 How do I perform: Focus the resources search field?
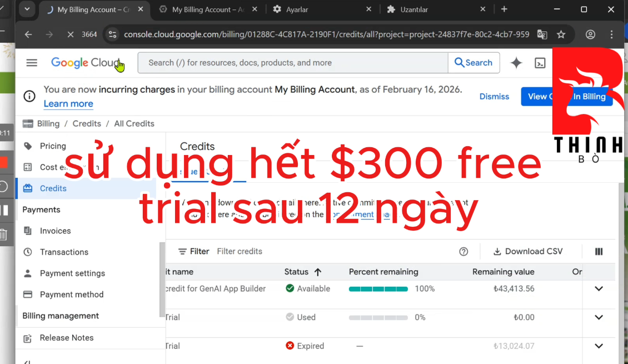293,63
